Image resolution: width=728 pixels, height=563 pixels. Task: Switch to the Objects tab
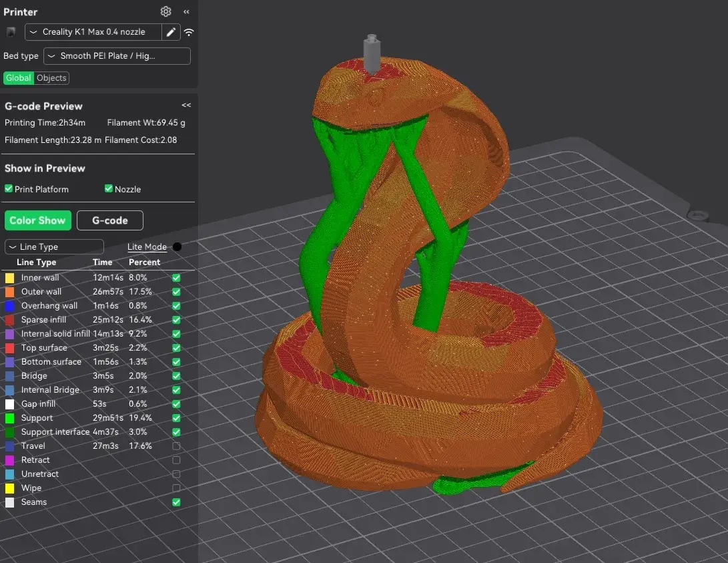click(52, 77)
